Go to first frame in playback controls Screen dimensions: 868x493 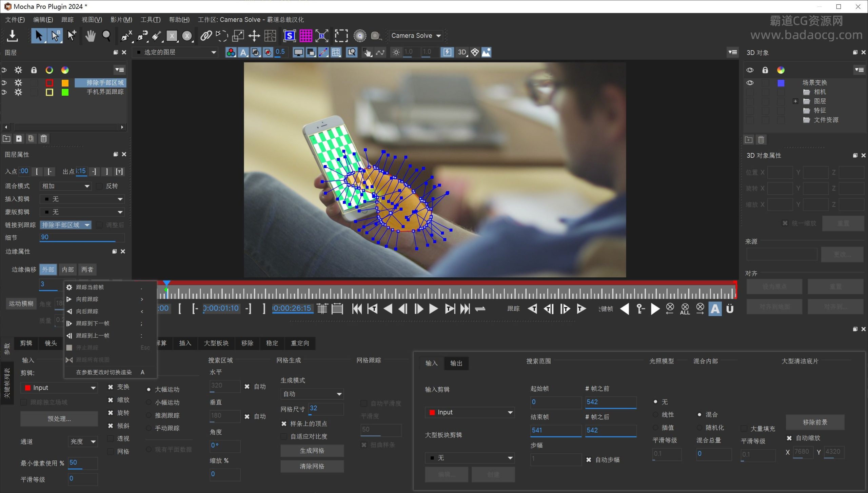[x=357, y=309]
